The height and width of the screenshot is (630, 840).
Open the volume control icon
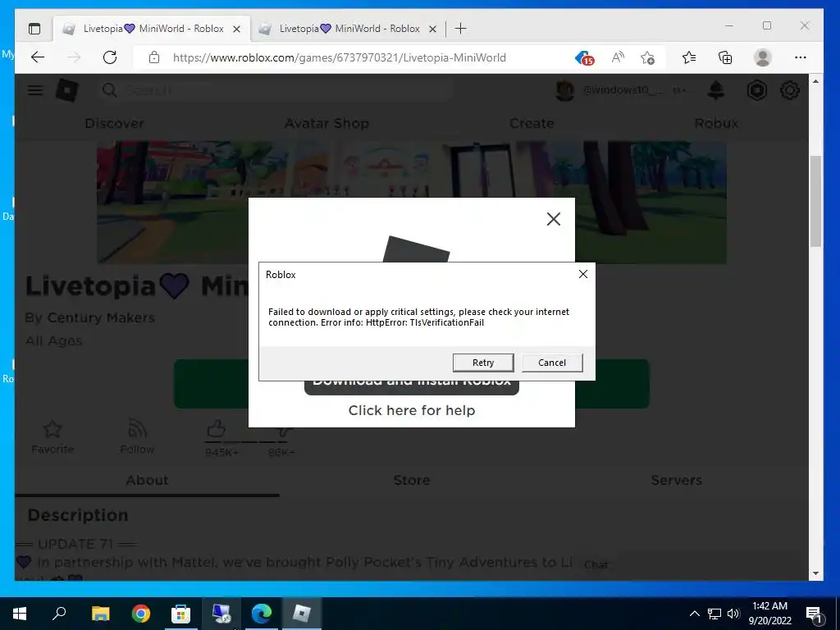(x=733, y=614)
